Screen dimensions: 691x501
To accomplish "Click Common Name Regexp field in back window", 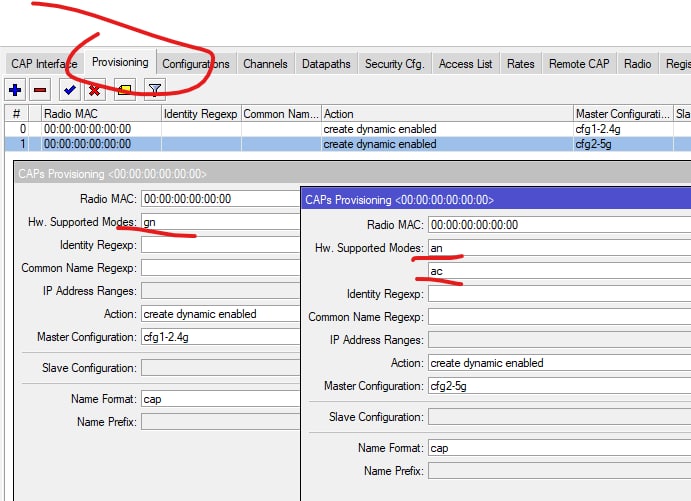I will [x=220, y=267].
